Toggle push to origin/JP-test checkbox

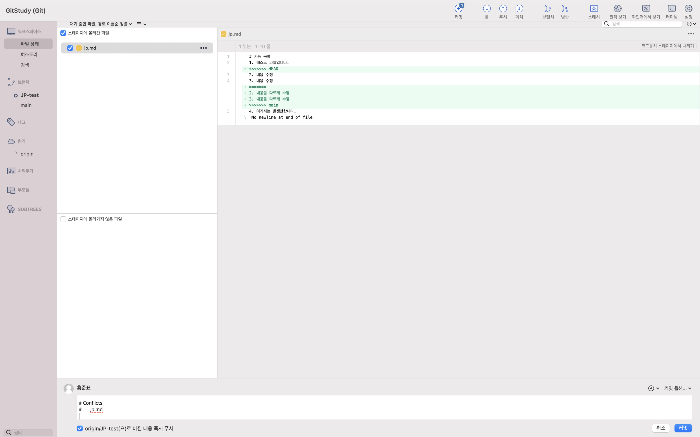tap(80, 429)
